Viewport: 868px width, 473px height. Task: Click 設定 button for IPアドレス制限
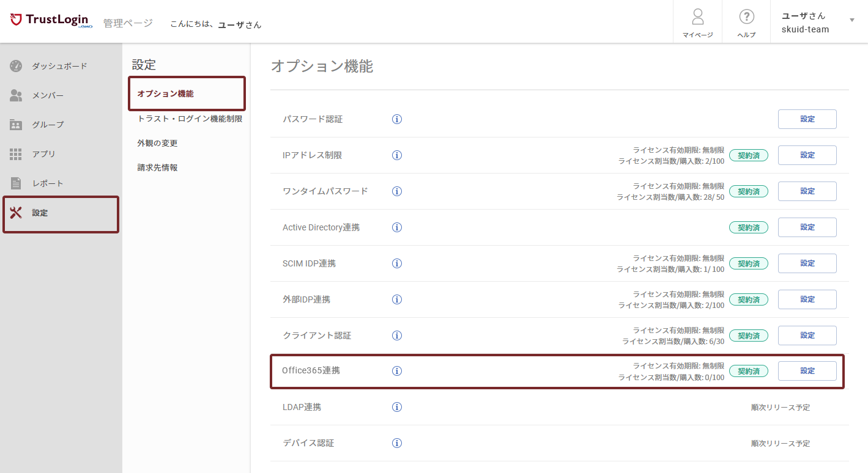[x=807, y=155]
